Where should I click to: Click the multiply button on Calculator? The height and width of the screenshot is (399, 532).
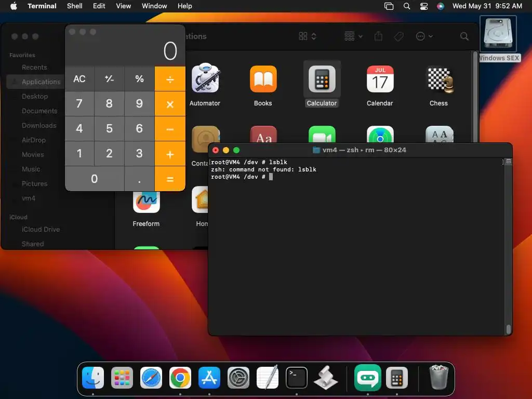[x=170, y=104]
